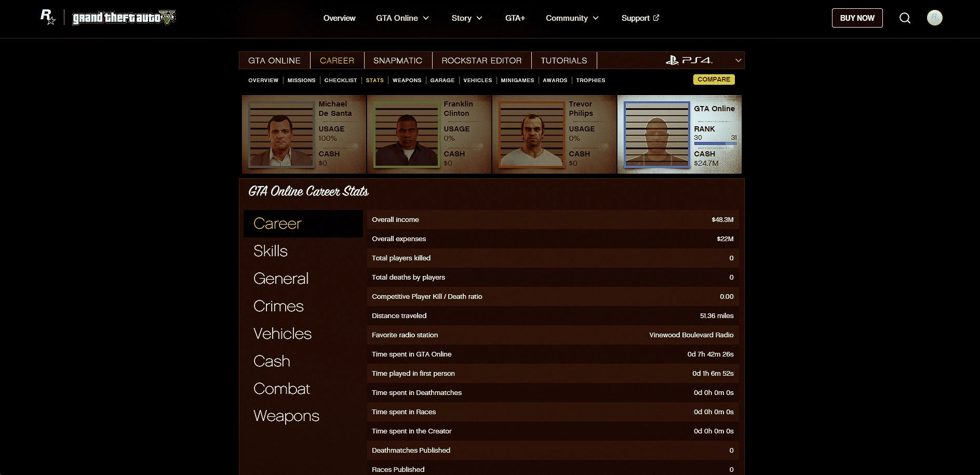Select Skills in the stats sidebar

pos(271,251)
